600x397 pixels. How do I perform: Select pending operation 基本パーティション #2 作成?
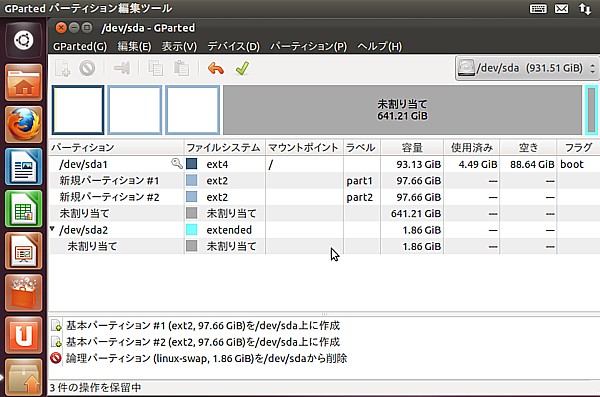[x=203, y=341]
